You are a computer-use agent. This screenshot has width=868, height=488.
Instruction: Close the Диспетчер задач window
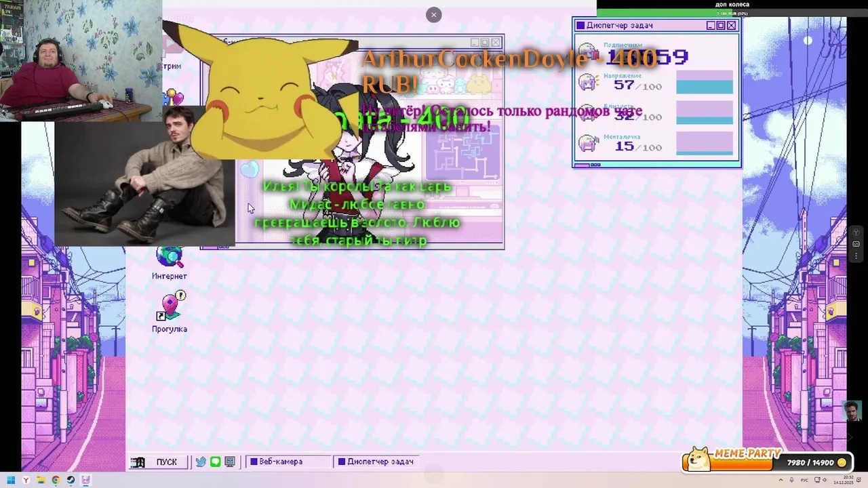731,26
